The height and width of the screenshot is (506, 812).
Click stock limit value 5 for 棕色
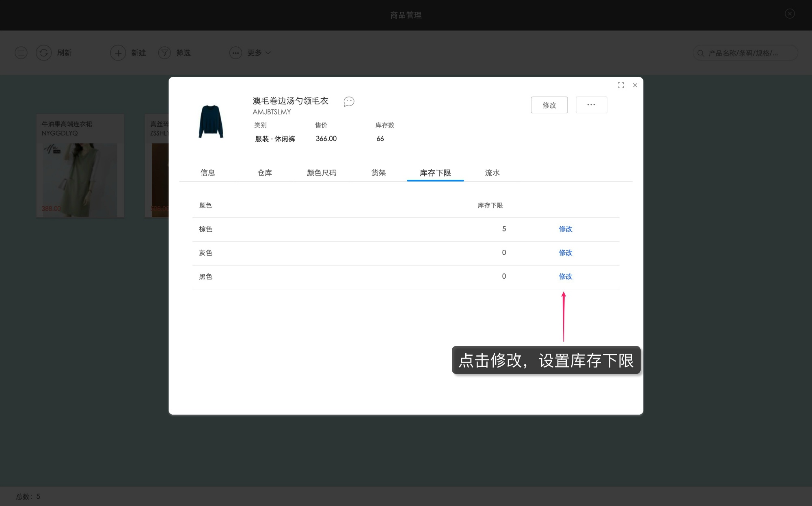pyautogui.click(x=504, y=229)
